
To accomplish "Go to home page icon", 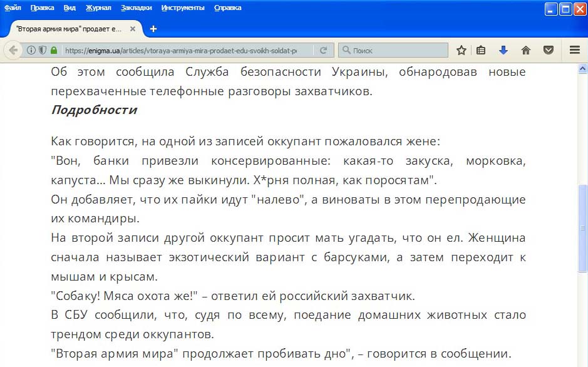I will tap(526, 50).
